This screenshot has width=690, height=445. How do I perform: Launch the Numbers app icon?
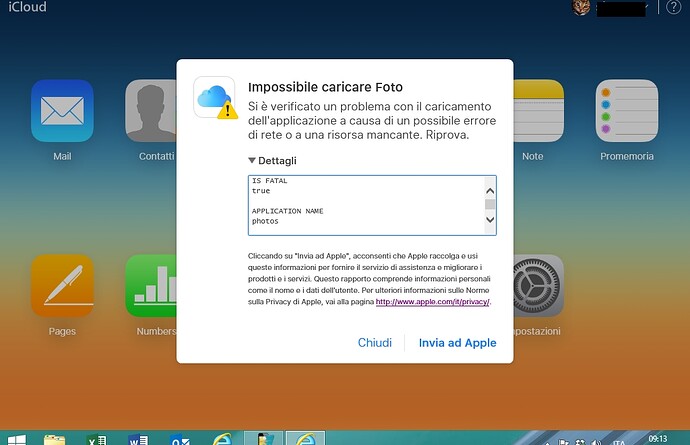tap(151, 286)
